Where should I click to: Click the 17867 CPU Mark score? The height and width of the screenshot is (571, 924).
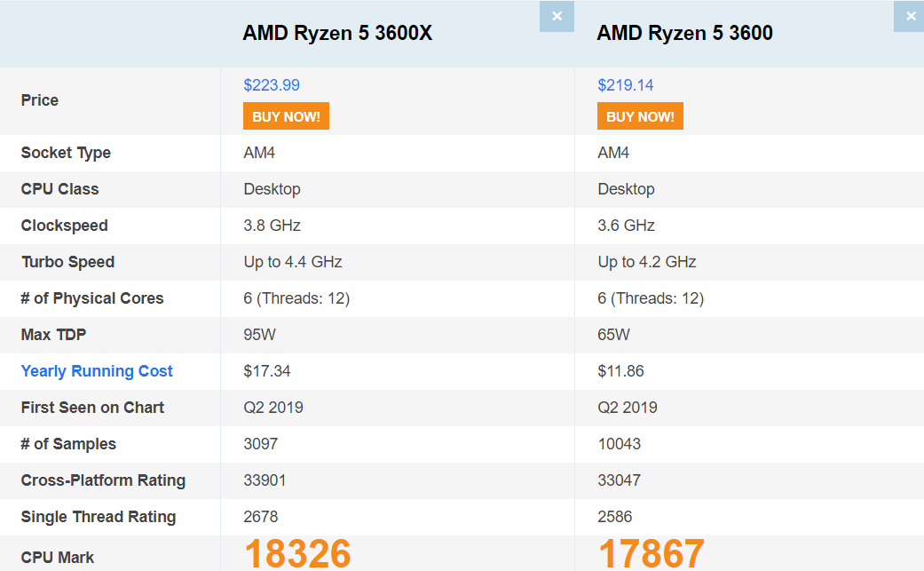point(652,554)
